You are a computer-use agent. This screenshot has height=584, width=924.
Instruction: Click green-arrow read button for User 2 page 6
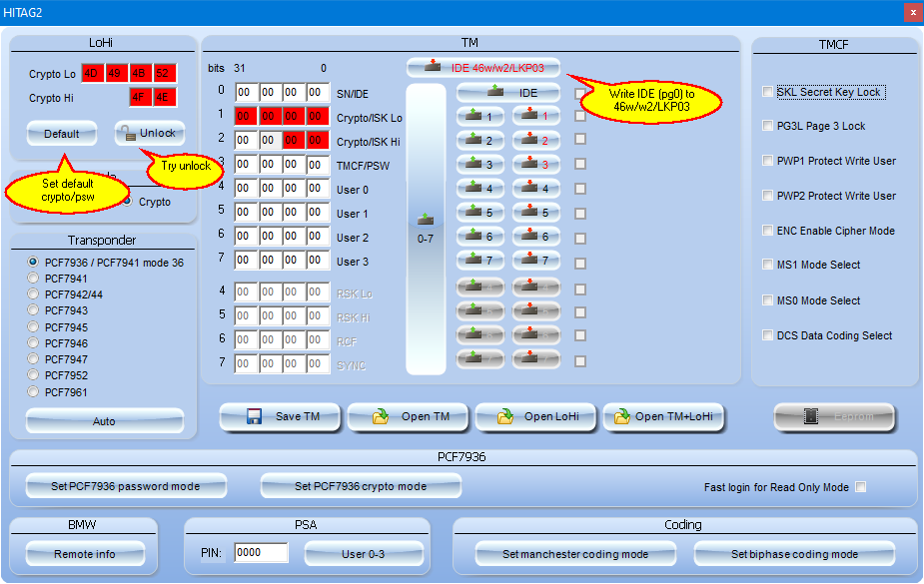click(480, 236)
